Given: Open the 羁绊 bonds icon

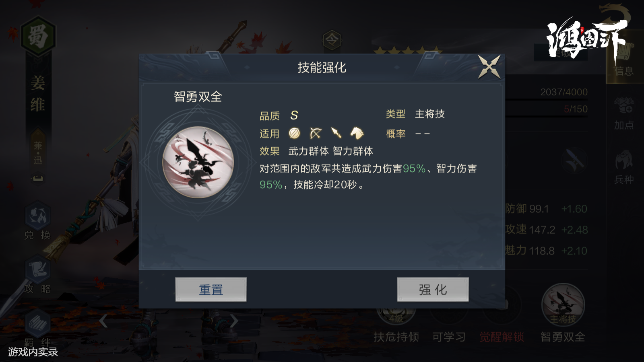Looking at the screenshot, I should [x=37, y=329].
